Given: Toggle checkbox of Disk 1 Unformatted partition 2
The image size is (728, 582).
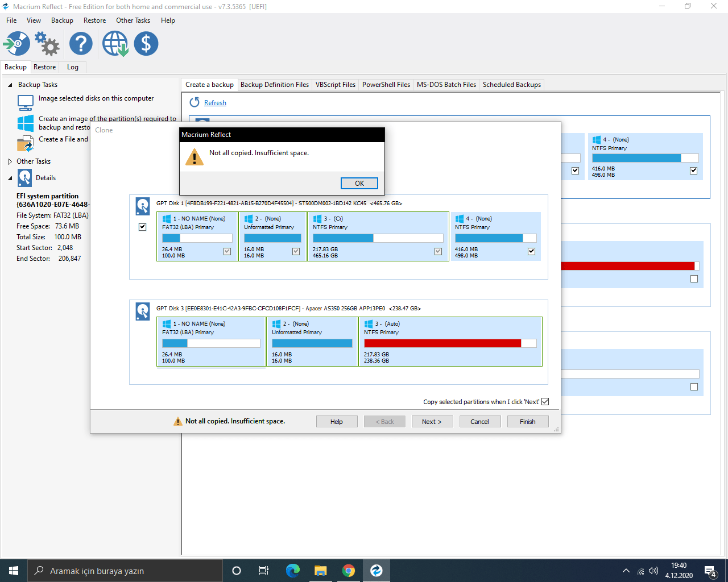Looking at the screenshot, I should pos(296,251).
